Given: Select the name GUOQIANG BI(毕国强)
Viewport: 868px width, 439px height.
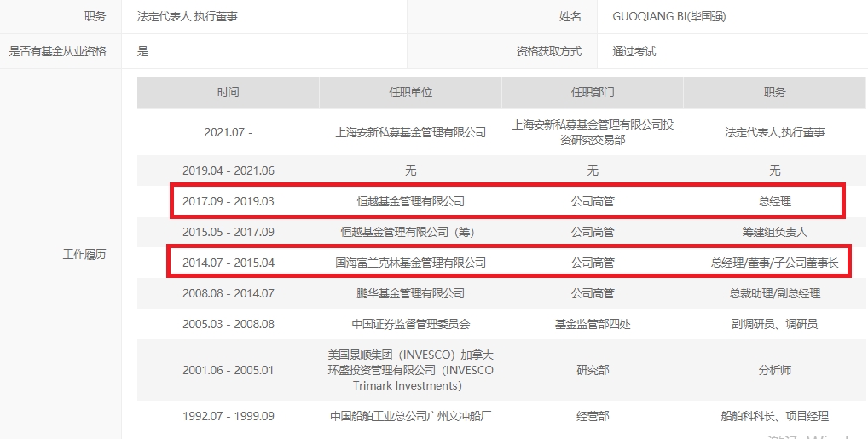Looking at the screenshot, I should tap(668, 16).
